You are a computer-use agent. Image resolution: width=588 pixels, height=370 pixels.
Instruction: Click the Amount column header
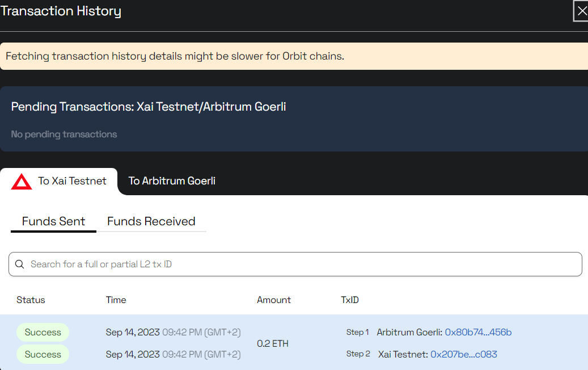click(274, 300)
